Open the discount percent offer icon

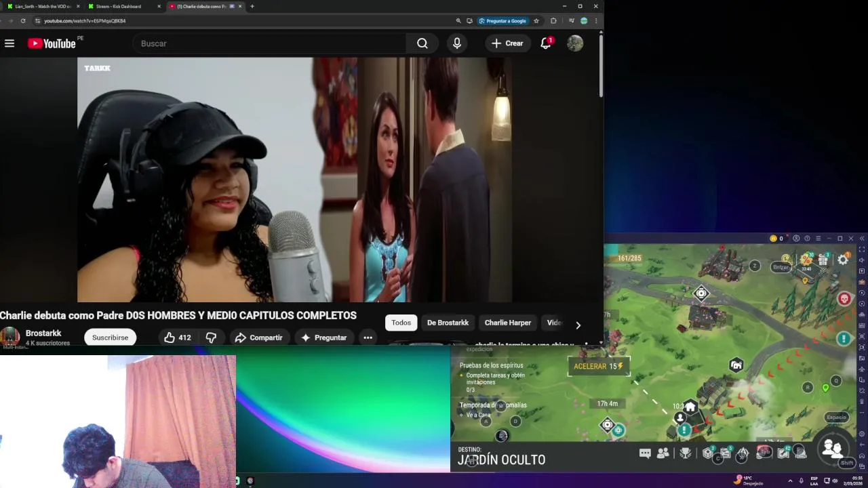[806, 260]
